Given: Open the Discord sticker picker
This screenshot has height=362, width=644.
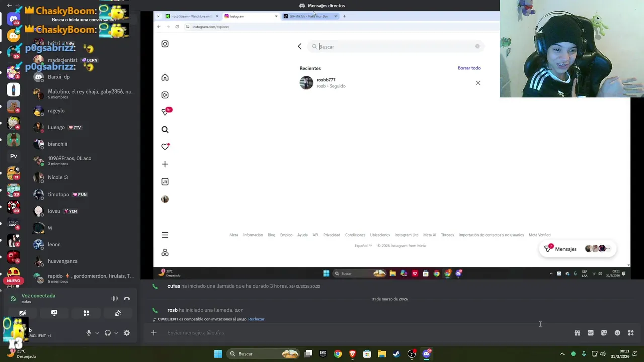Looking at the screenshot, I should [x=604, y=333].
